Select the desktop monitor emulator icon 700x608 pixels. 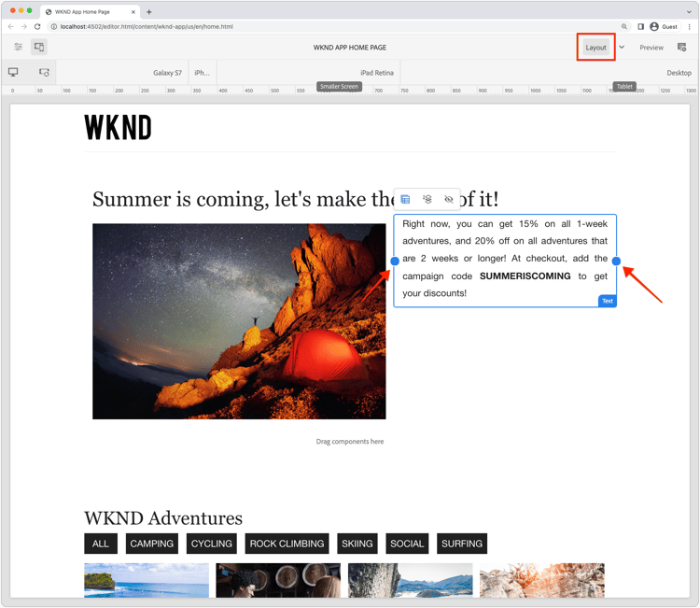click(13, 72)
